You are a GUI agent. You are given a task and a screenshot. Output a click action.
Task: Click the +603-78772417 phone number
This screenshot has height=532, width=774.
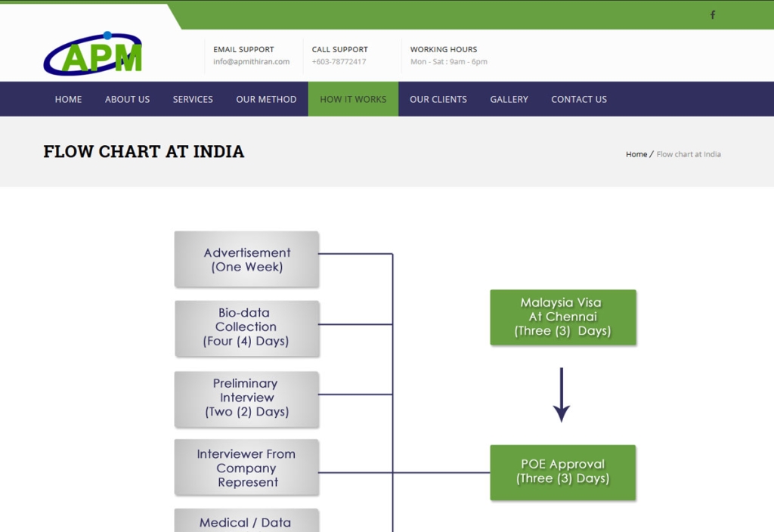coord(339,62)
